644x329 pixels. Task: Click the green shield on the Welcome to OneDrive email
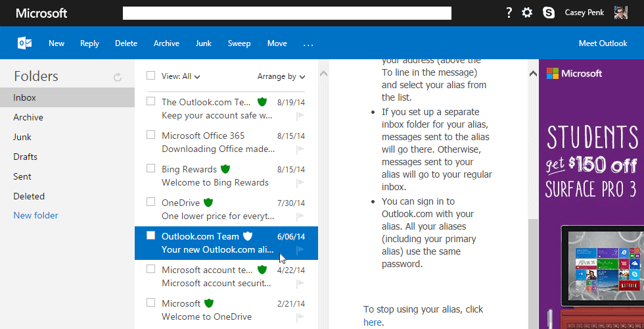209,303
